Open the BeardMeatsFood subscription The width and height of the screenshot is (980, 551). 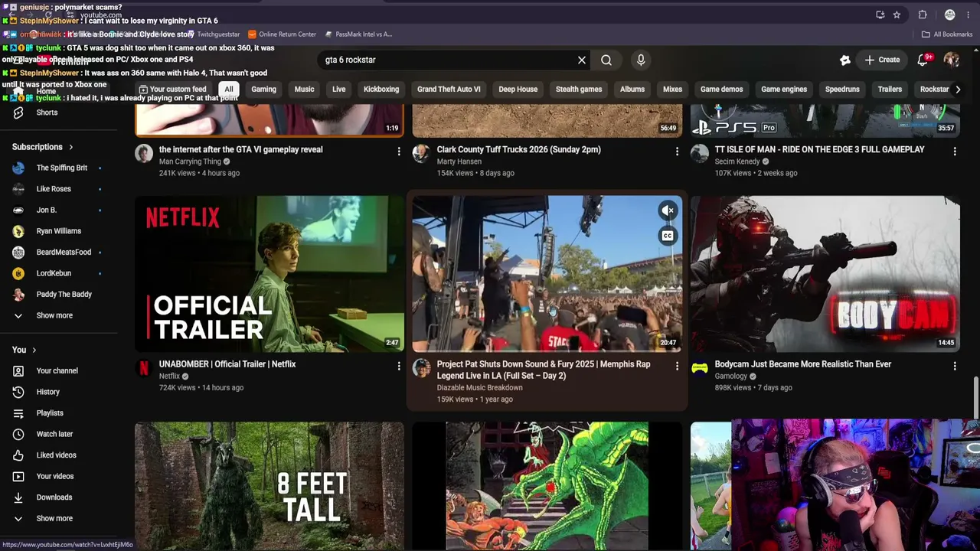coord(64,252)
